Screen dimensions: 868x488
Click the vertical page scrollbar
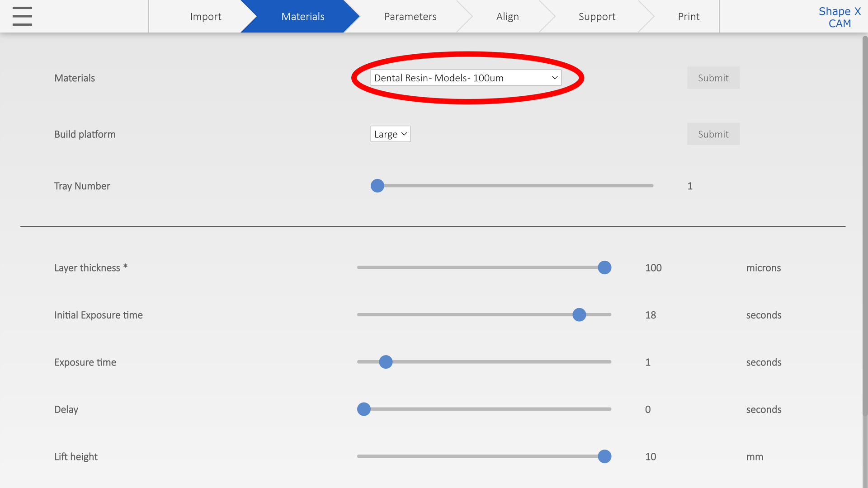point(864,226)
